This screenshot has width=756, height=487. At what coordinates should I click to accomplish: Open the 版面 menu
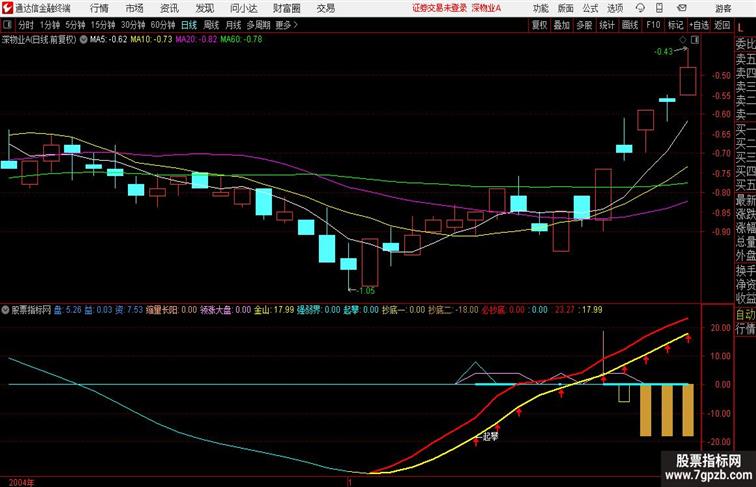(x=566, y=8)
